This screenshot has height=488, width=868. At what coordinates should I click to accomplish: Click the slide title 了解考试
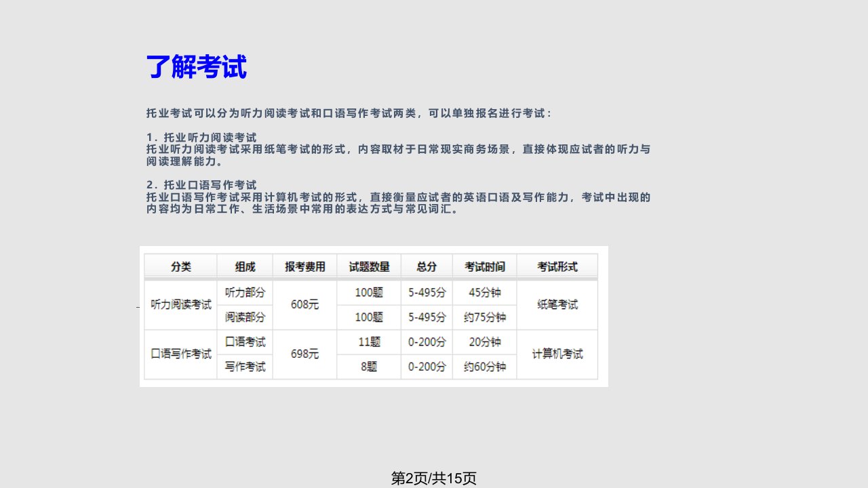click(196, 68)
